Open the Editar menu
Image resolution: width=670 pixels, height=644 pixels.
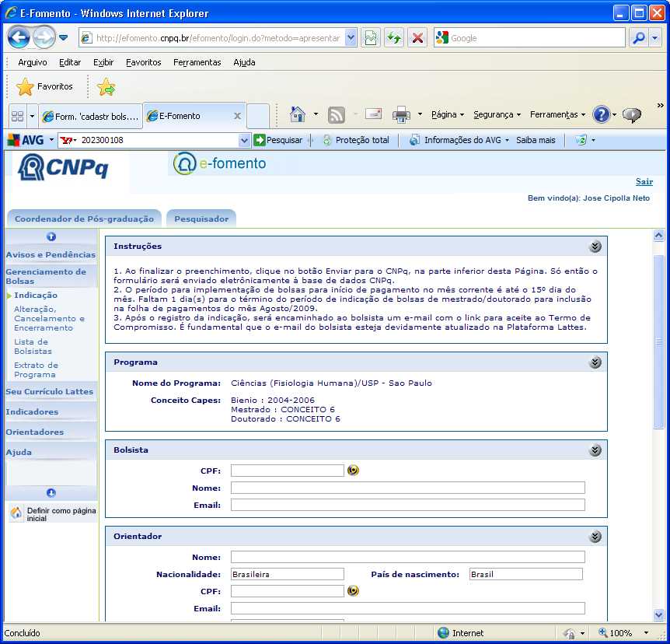pos(70,62)
